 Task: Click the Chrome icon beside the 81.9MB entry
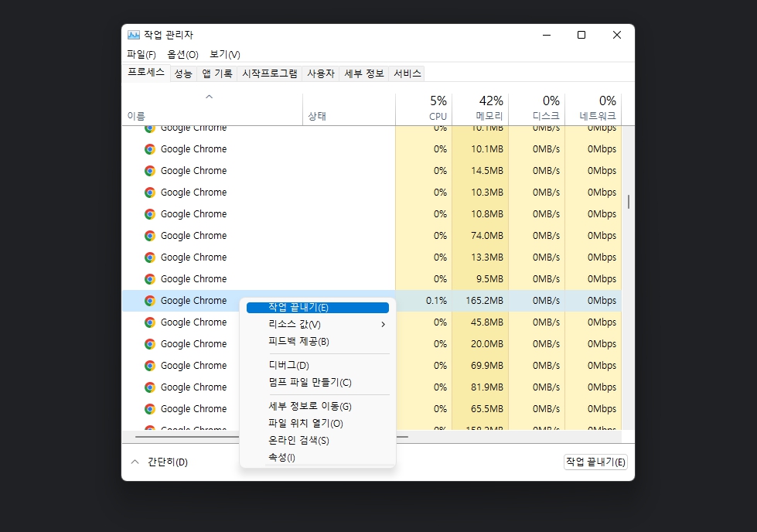[148, 387]
